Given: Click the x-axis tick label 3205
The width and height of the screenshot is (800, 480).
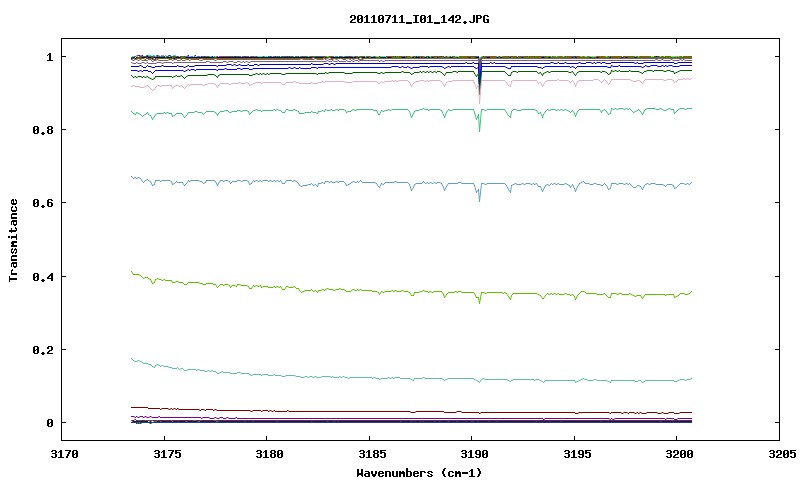Looking at the screenshot, I should coord(782,454).
